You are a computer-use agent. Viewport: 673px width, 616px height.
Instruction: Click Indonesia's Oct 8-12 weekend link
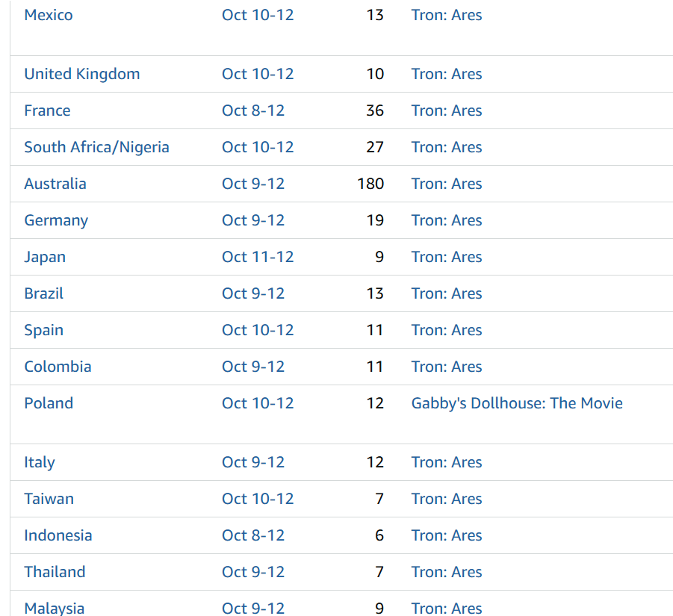252,535
